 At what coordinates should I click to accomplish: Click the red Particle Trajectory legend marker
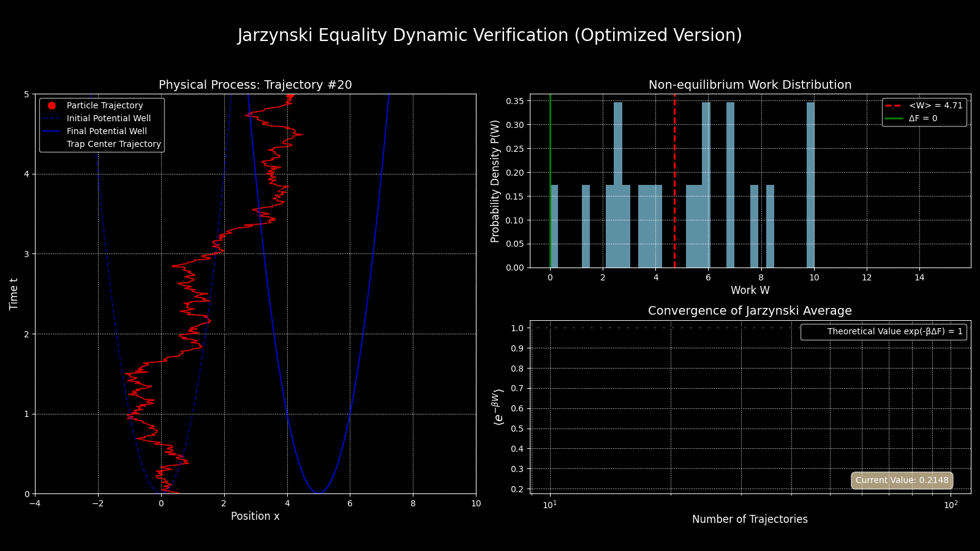coord(51,105)
